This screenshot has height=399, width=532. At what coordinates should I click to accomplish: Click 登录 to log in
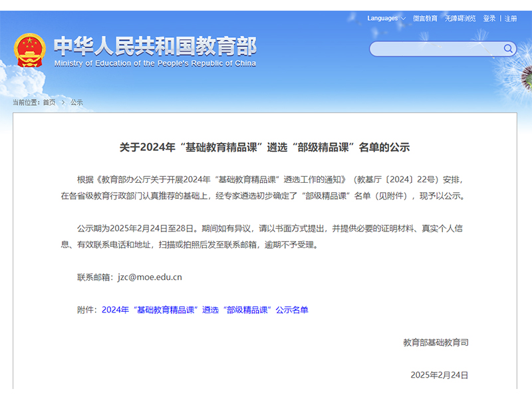[x=489, y=19]
